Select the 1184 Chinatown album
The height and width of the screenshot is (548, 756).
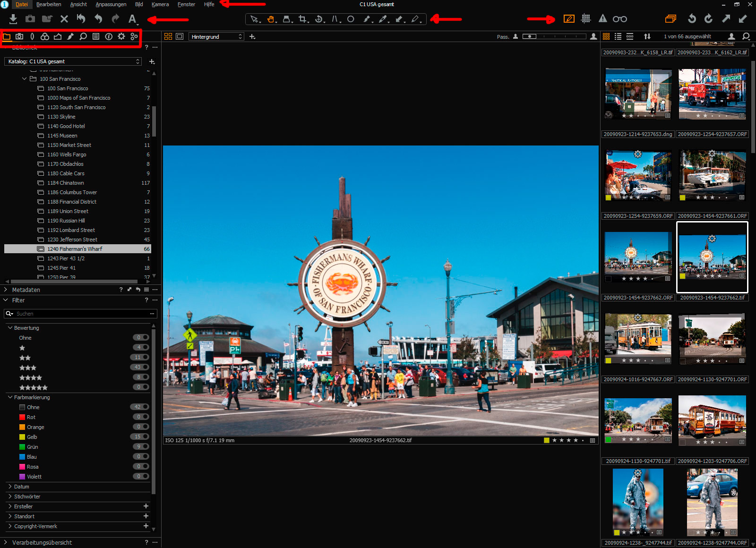(x=78, y=183)
